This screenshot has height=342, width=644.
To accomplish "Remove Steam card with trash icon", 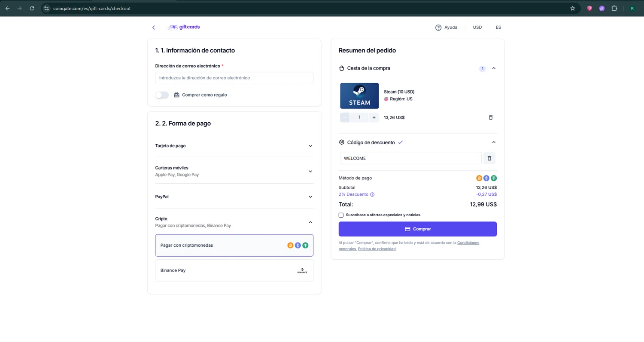I will (491, 118).
